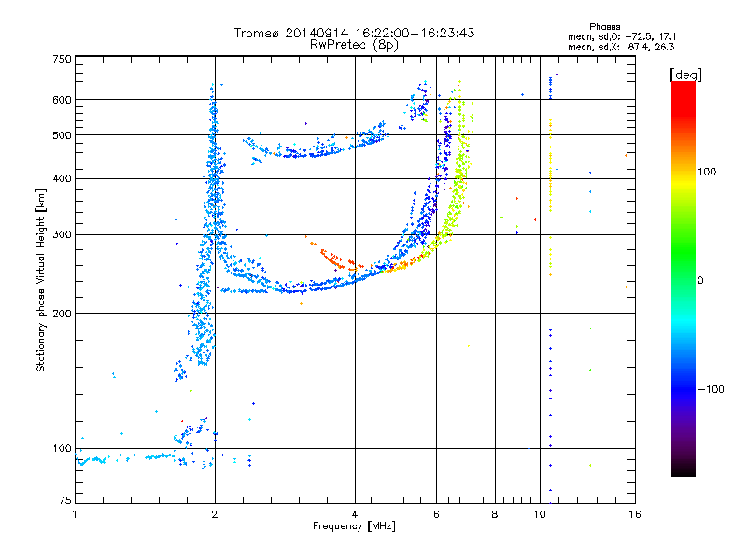Click the '200' y-axis tick label

click(63, 314)
